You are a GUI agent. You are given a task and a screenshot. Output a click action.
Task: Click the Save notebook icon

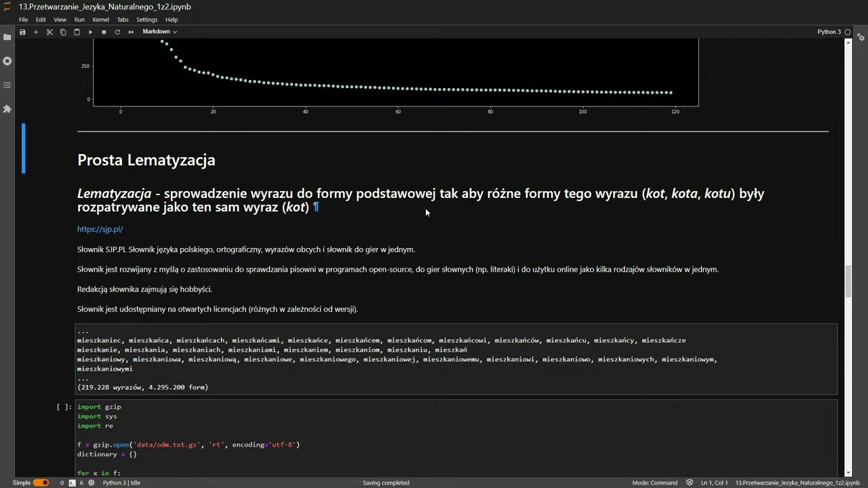(x=22, y=32)
